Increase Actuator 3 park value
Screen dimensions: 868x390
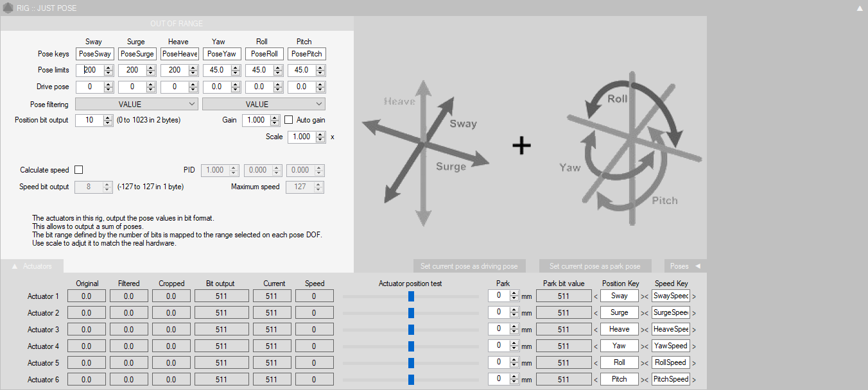pyautogui.click(x=514, y=326)
